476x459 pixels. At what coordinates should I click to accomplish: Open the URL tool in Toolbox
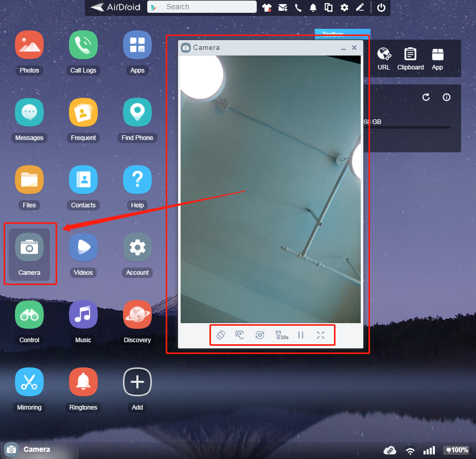coord(383,59)
